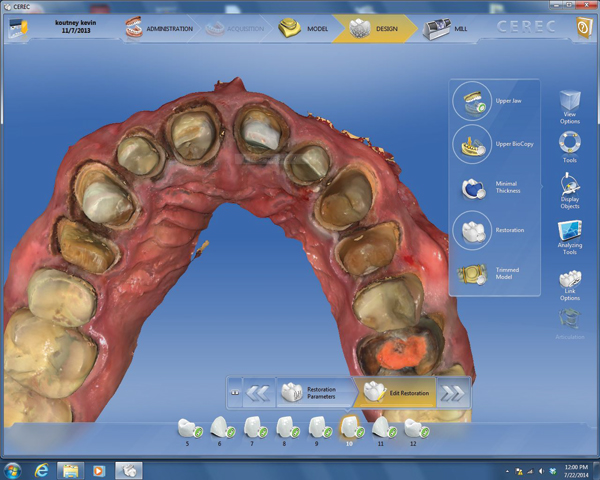Screen dimensions: 600x480
Task: Toggle Trimmed Model display
Action: (x=472, y=272)
